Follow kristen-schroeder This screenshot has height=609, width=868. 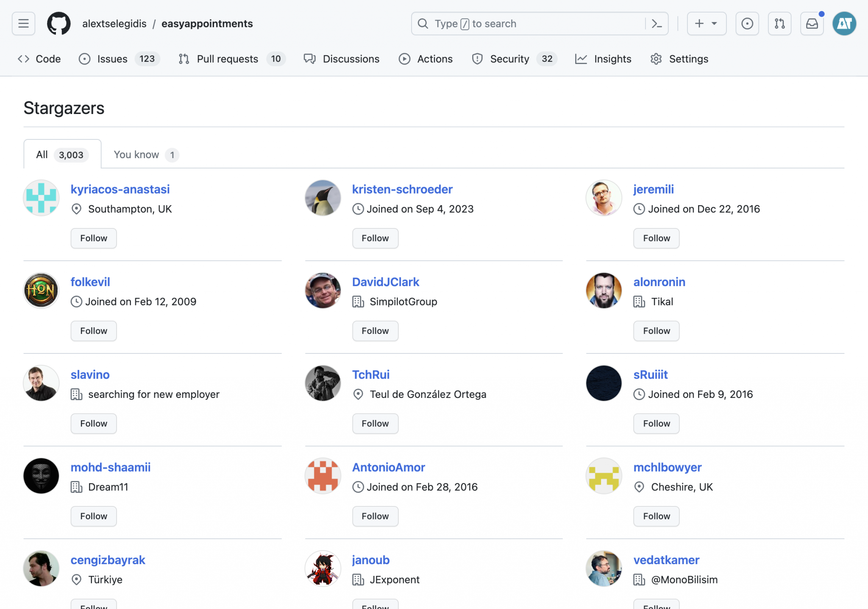pos(375,238)
